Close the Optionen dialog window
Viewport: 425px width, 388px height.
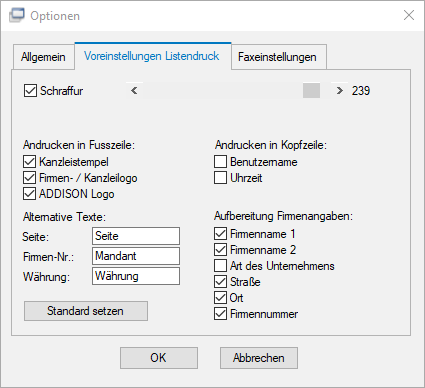(409, 15)
